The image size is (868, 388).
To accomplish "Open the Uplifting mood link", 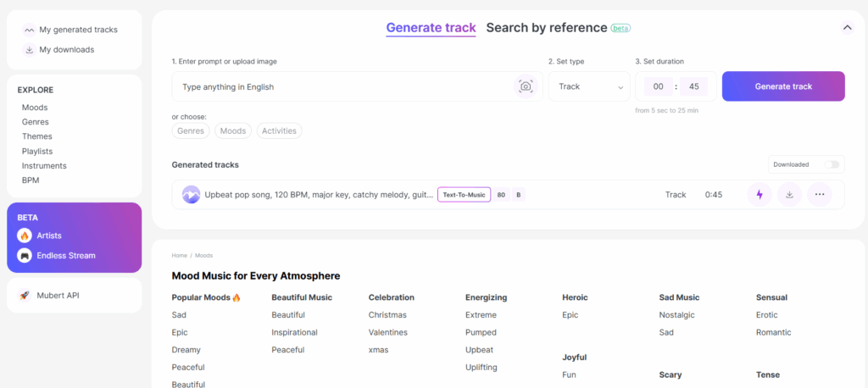I will pos(481,368).
